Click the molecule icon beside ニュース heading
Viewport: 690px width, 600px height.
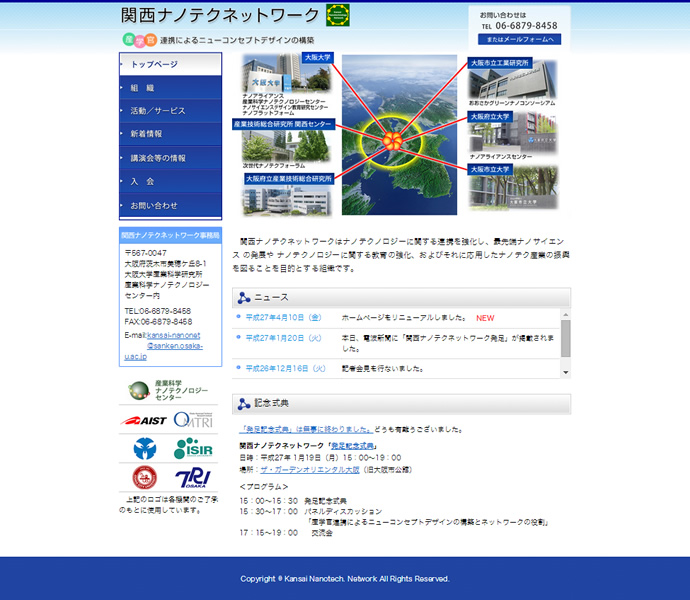tap(244, 298)
